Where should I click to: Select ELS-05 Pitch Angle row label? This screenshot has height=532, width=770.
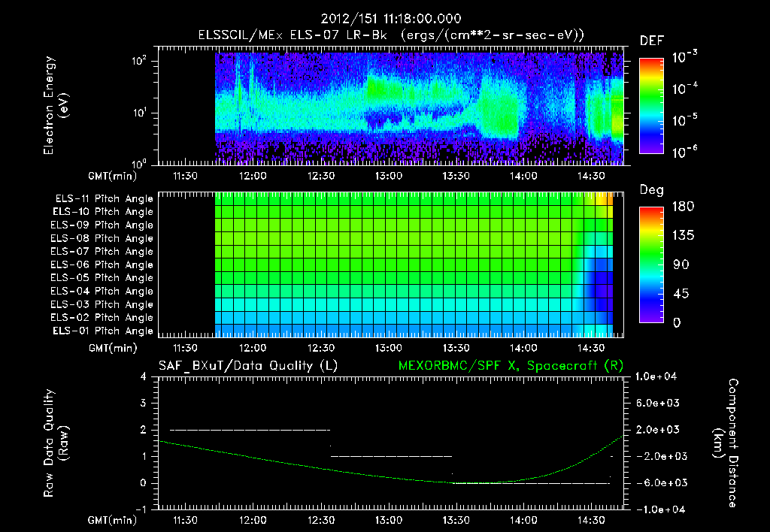pyautogui.click(x=102, y=278)
